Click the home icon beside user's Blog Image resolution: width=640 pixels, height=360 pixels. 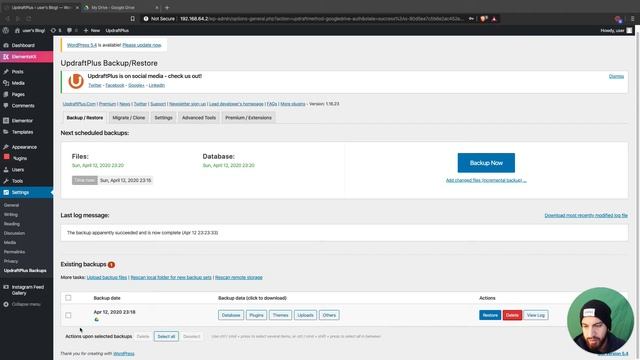tap(17, 30)
